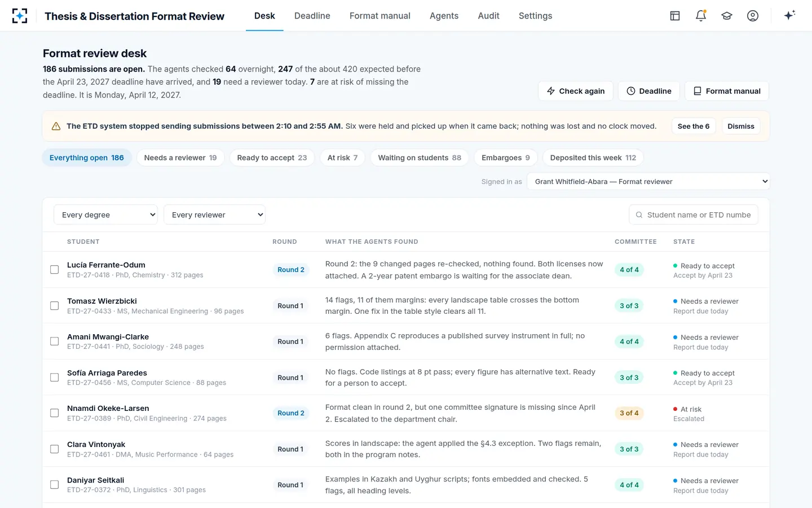
Task: Show Embargoes 9 filter
Action: 506,157
